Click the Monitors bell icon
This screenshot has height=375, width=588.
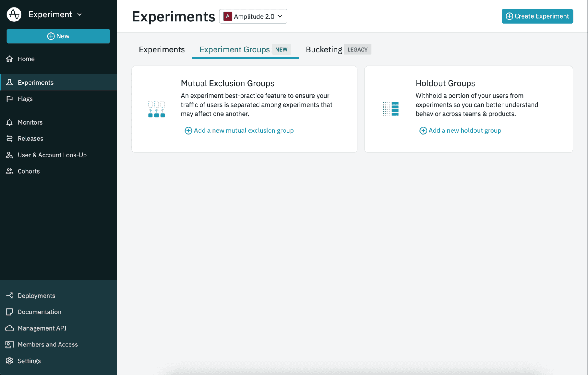pos(9,122)
